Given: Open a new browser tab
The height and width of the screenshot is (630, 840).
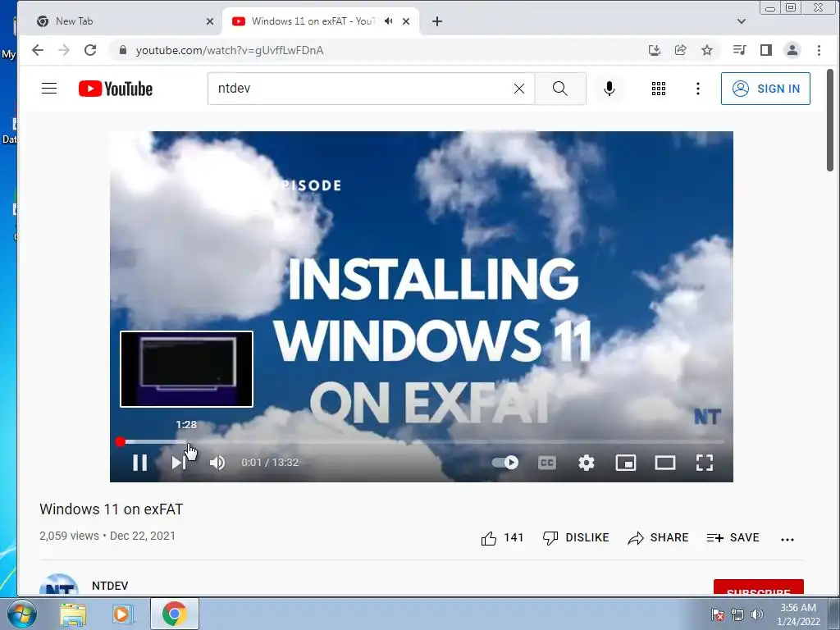Looking at the screenshot, I should pyautogui.click(x=437, y=21).
